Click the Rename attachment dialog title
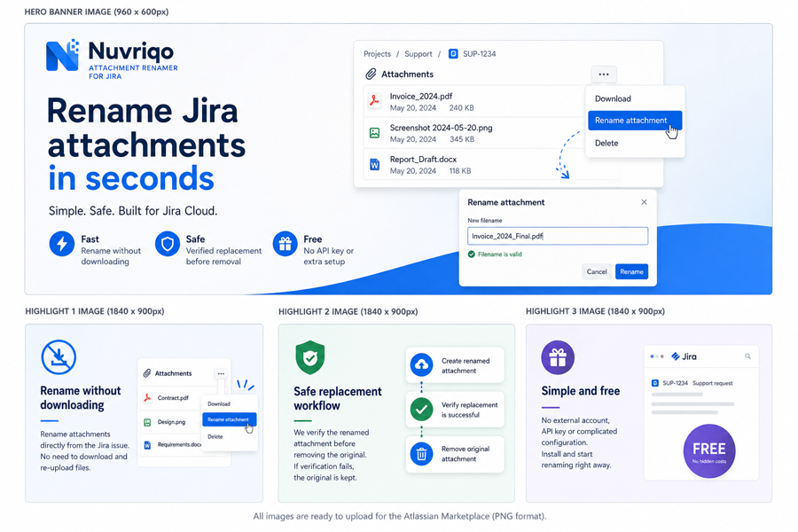This screenshot has height=532, width=798. tap(506, 202)
